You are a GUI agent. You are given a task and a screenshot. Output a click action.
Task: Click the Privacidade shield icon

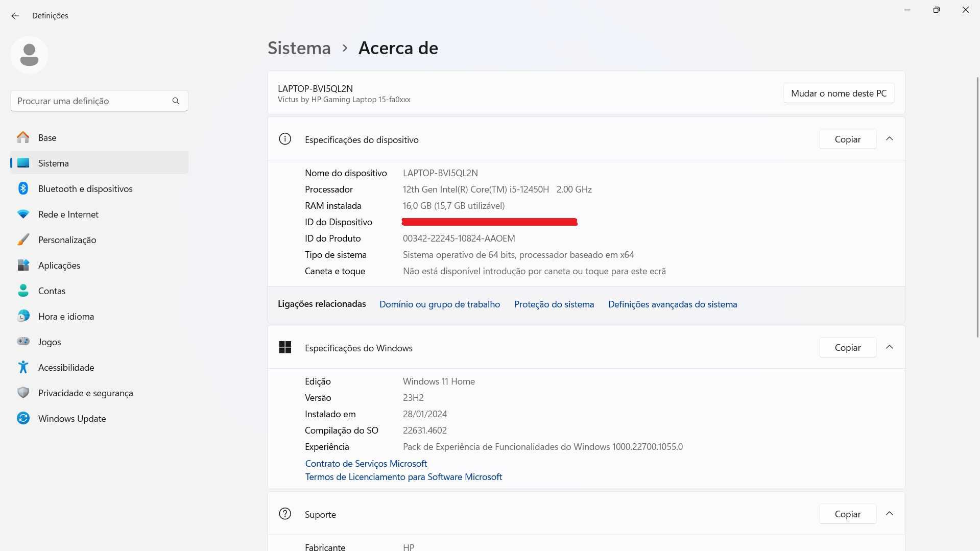point(23,393)
